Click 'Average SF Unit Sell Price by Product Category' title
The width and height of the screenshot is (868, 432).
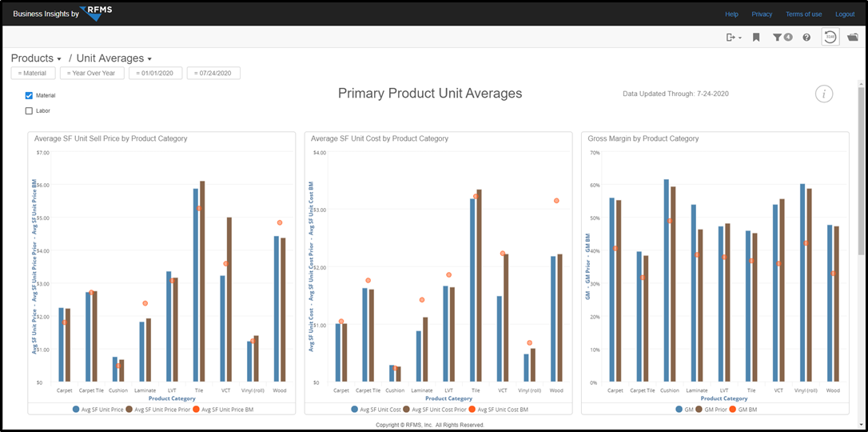111,138
